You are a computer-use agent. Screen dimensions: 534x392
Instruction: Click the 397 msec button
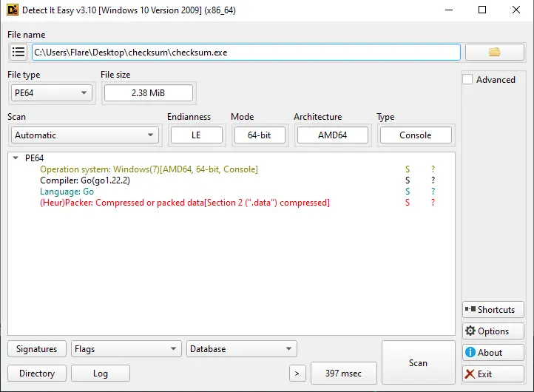pos(344,374)
